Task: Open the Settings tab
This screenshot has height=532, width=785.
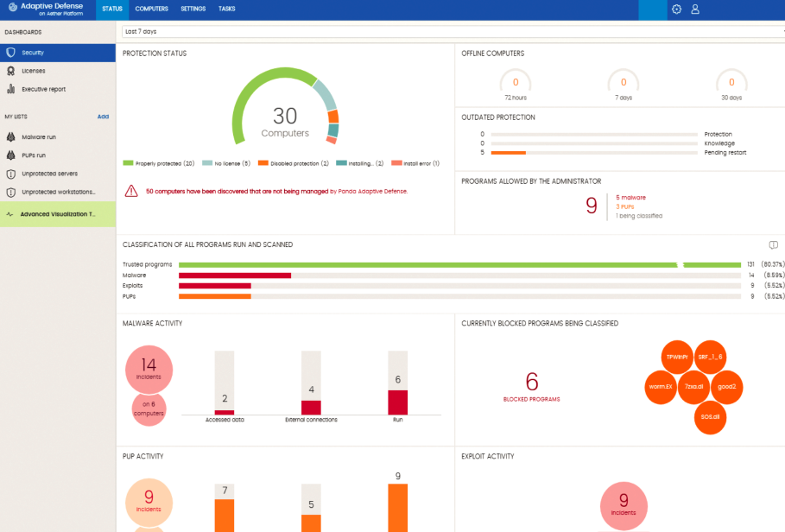Action: coord(193,9)
